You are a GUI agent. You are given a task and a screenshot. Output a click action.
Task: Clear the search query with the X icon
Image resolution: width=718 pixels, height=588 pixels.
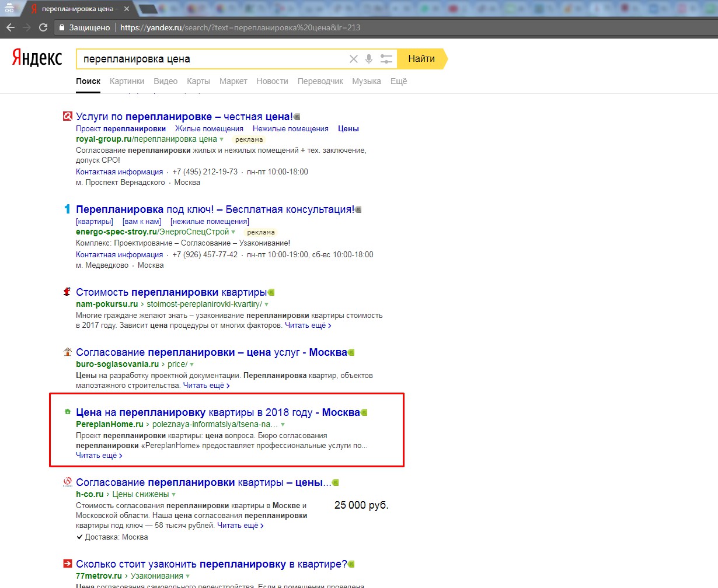[353, 59]
